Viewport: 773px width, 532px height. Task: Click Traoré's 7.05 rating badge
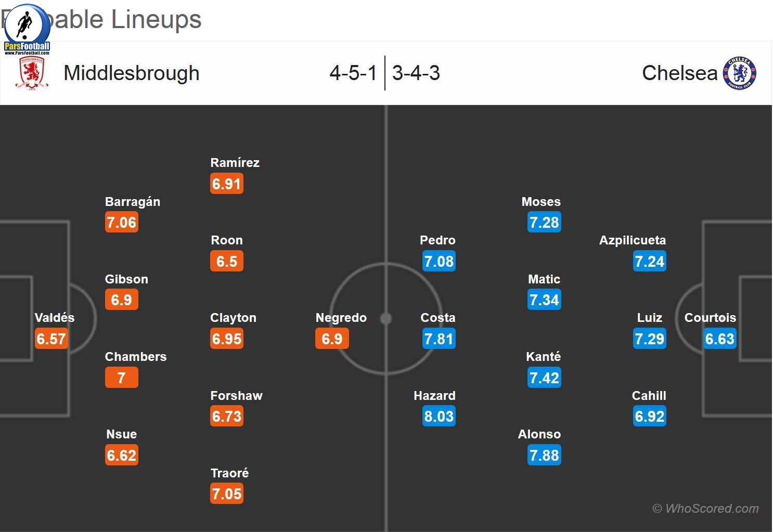click(227, 494)
